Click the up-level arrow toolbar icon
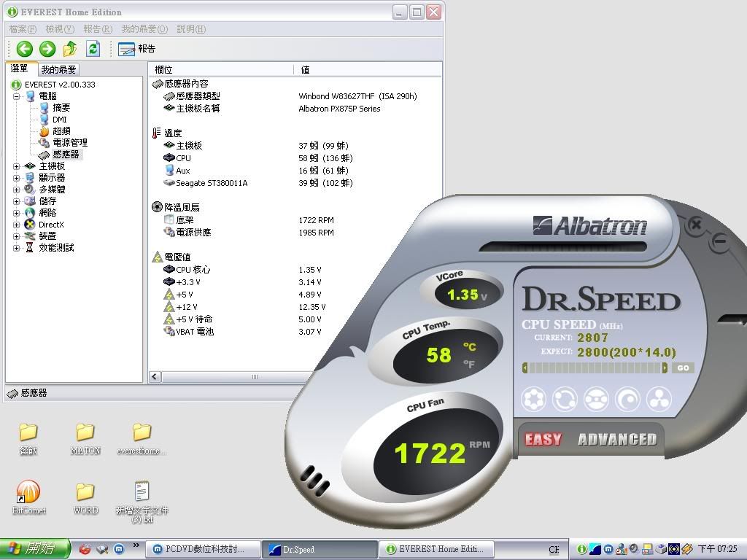 (70, 49)
